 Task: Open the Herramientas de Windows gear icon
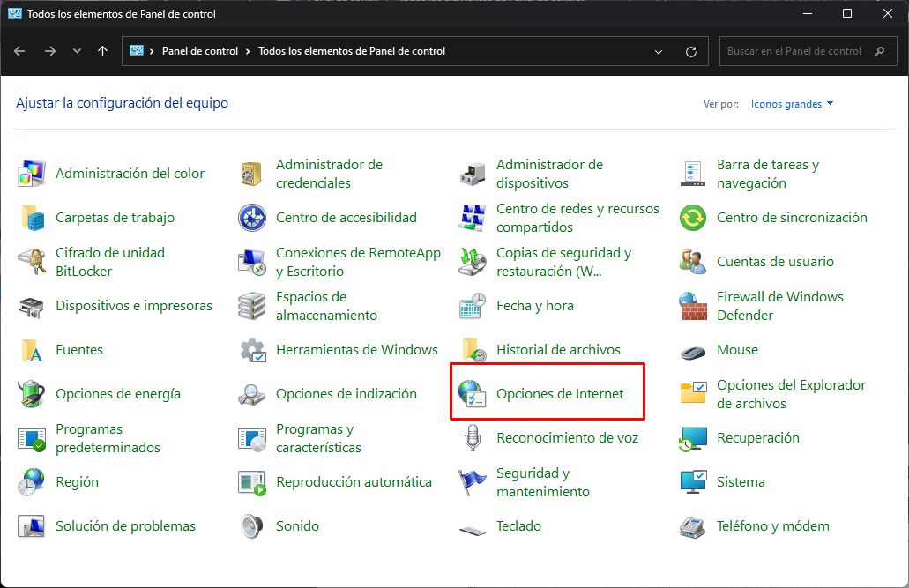[x=251, y=350]
